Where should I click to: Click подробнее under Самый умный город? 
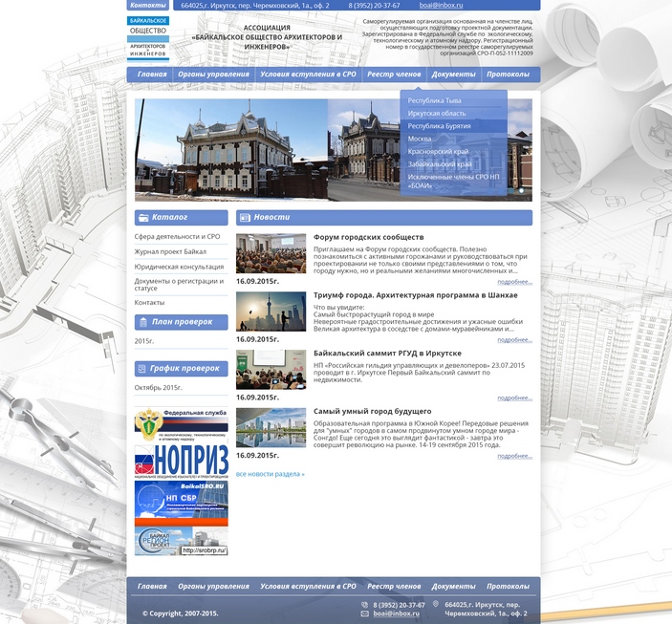[514, 456]
